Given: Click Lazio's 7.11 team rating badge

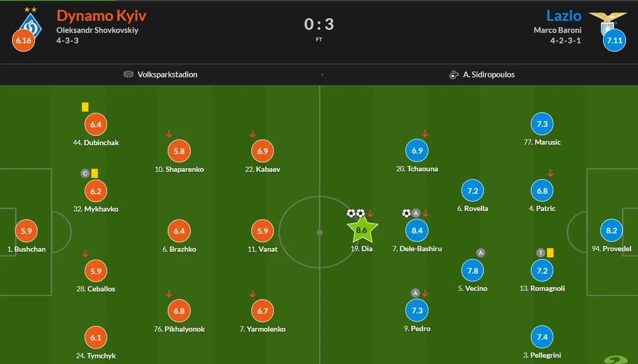Looking at the screenshot, I should [614, 40].
